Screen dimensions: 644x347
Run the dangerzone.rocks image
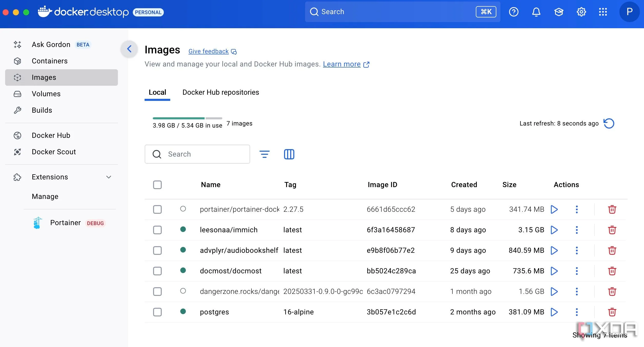tap(554, 292)
